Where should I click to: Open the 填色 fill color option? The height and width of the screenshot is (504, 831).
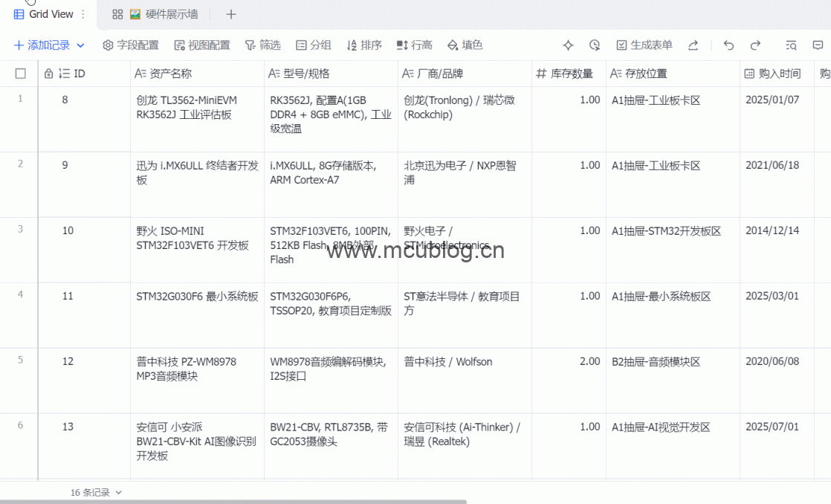tap(465, 45)
